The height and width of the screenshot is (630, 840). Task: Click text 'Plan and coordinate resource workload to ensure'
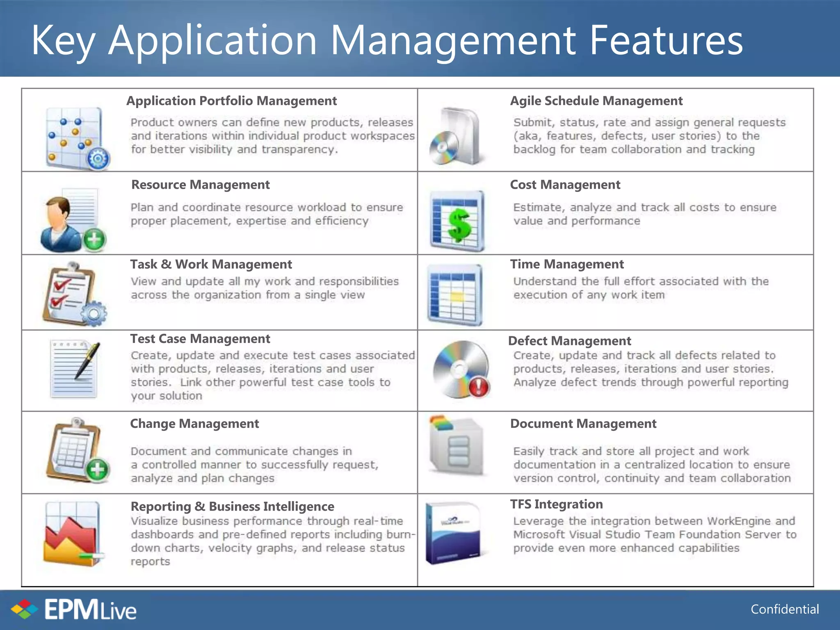[x=267, y=208]
